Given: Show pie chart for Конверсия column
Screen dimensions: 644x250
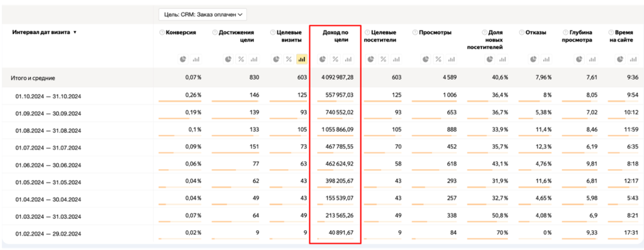Looking at the screenshot, I should [x=183, y=59].
